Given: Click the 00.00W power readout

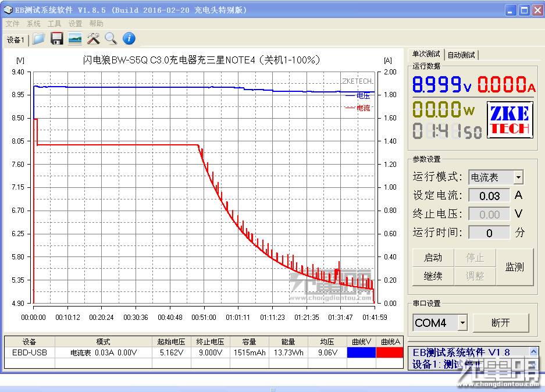Looking at the screenshot, I should point(444,109).
